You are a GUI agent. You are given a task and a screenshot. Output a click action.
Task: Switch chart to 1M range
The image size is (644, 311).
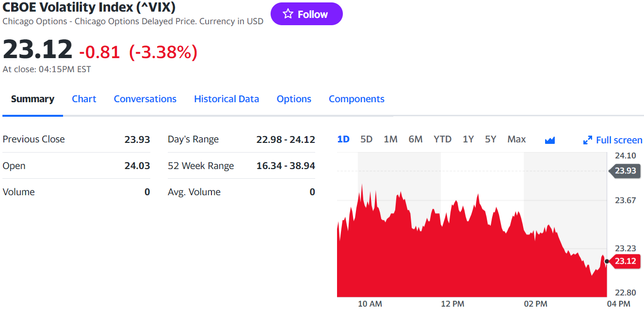click(390, 139)
